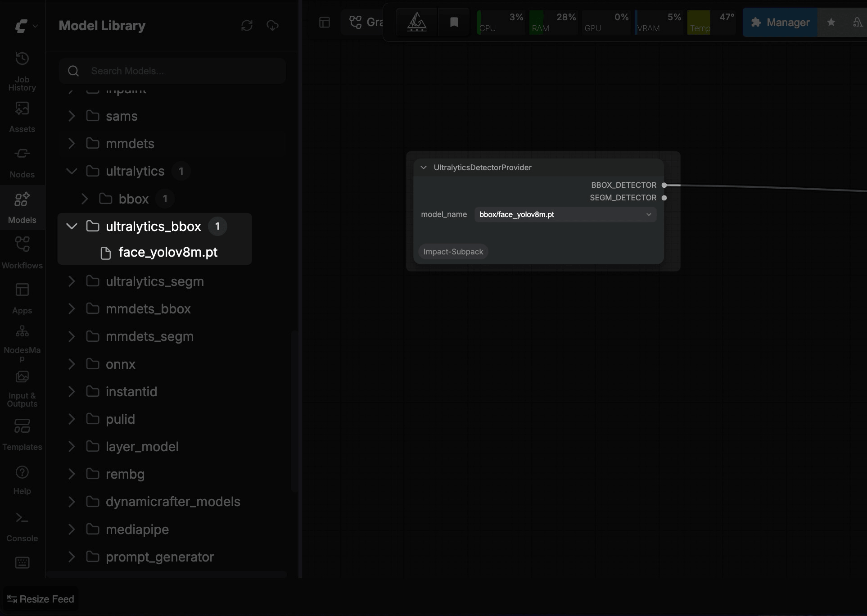867x616 pixels.
Task: Expand the sams folder
Action: [72, 116]
